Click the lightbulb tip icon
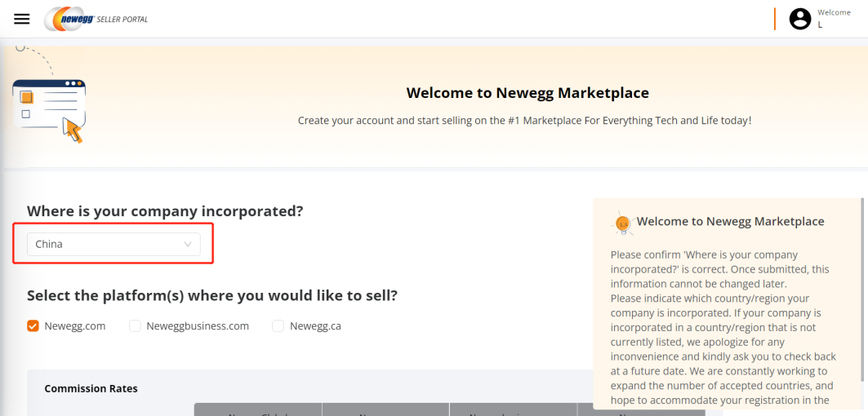This screenshot has width=868, height=416. (x=622, y=223)
